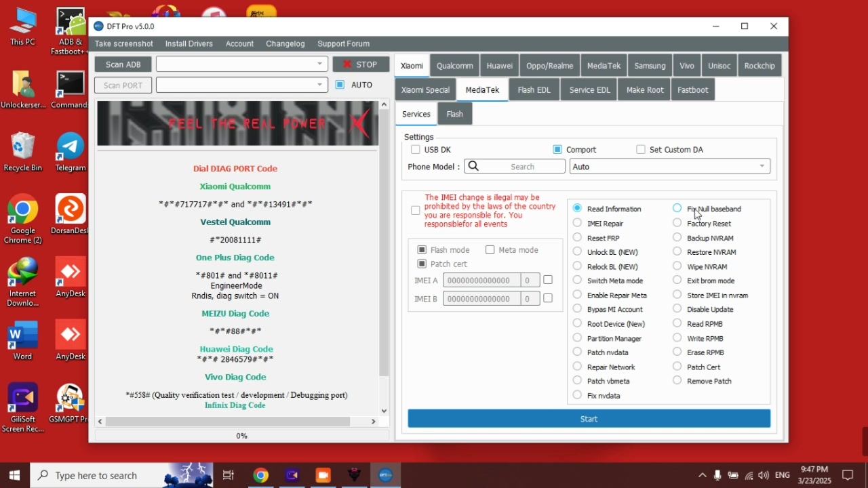Open the Install Drivers menu
This screenshot has width=868, height=488.
[189, 43]
